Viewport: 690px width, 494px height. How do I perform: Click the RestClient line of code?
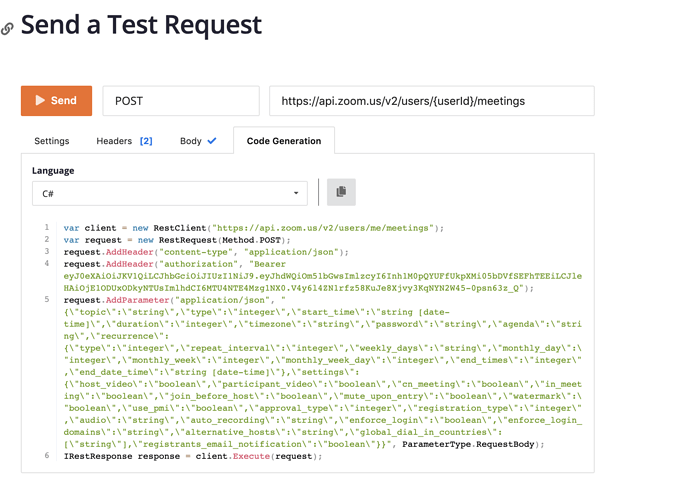(253, 228)
